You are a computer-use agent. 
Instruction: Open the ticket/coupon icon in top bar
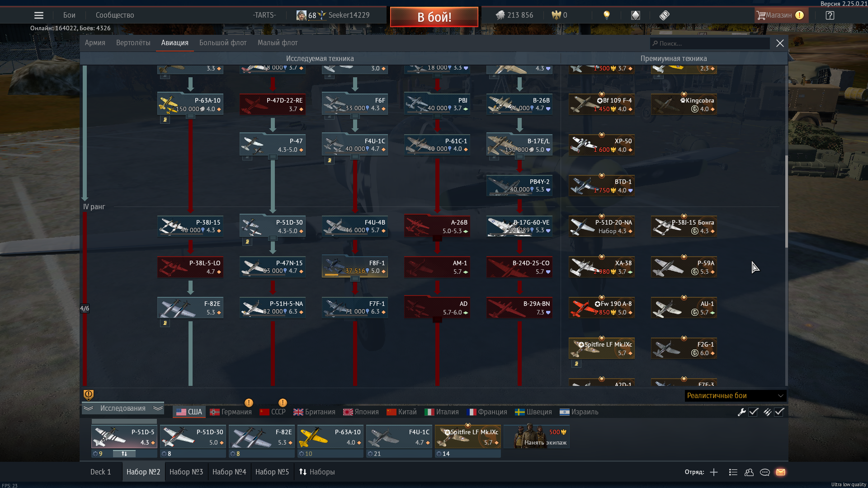click(x=664, y=15)
